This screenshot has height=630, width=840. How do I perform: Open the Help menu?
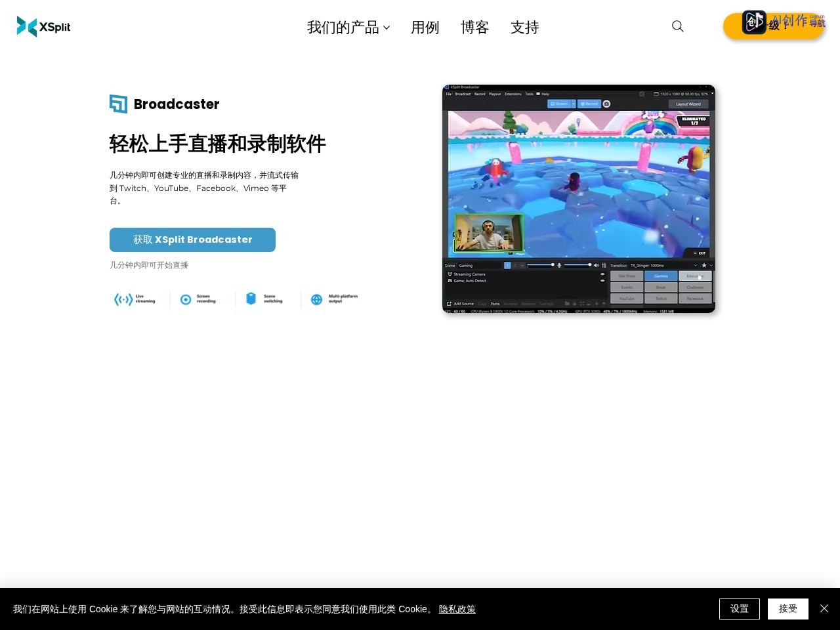(545, 94)
